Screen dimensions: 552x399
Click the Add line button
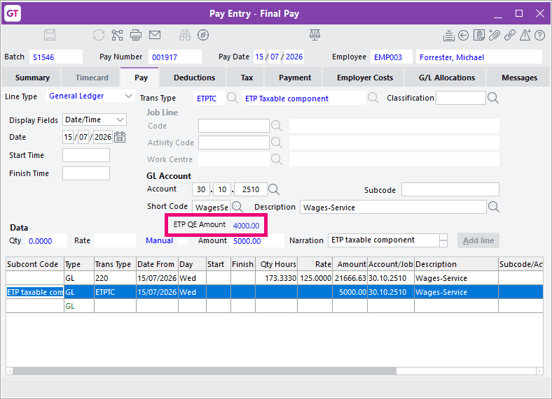pos(478,241)
